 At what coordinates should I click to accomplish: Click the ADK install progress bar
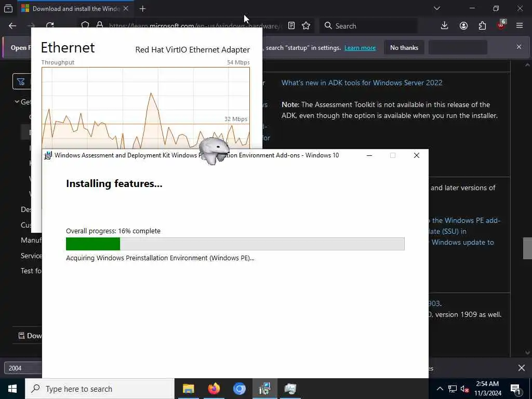235,244
